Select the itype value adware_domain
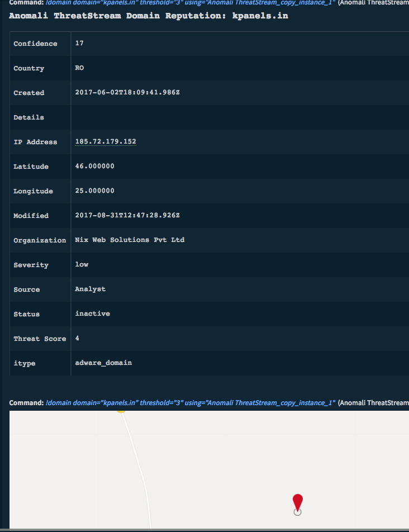Image resolution: width=409 pixels, height=532 pixels. pos(103,363)
